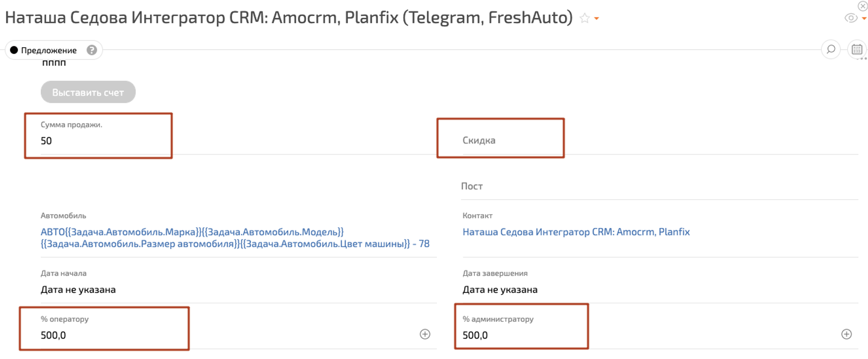Click plus icon in % оператору row
The height and width of the screenshot is (359, 868).
click(x=425, y=334)
